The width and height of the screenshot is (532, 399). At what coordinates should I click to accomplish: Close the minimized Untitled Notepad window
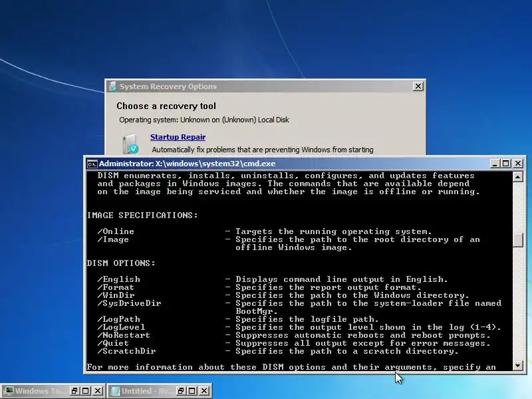204,391
